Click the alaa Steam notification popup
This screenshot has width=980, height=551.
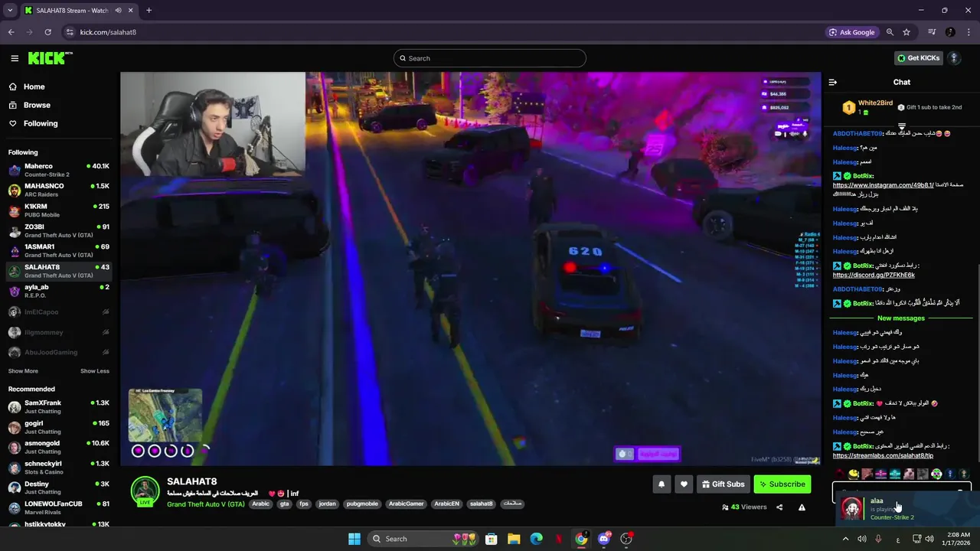tap(907, 508)
